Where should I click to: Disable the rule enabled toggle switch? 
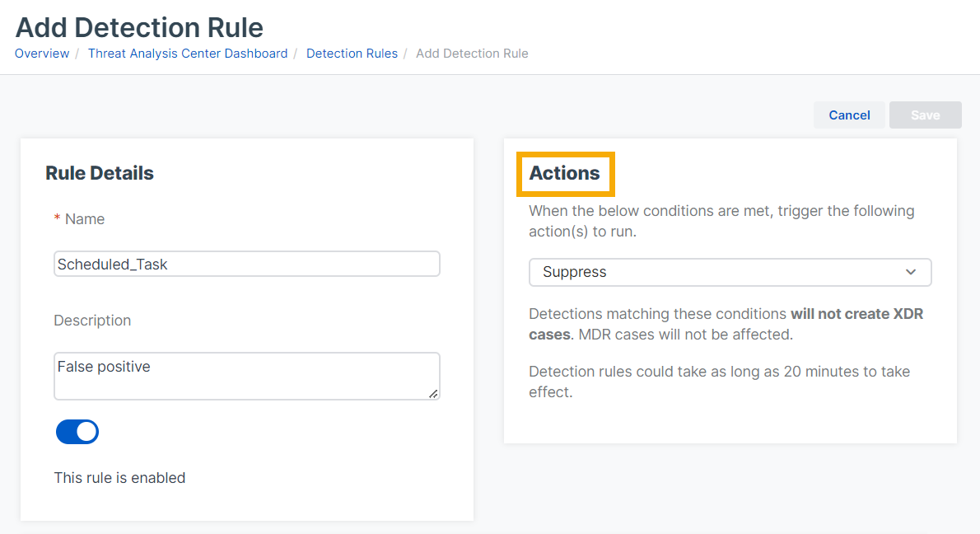(77, 432)
